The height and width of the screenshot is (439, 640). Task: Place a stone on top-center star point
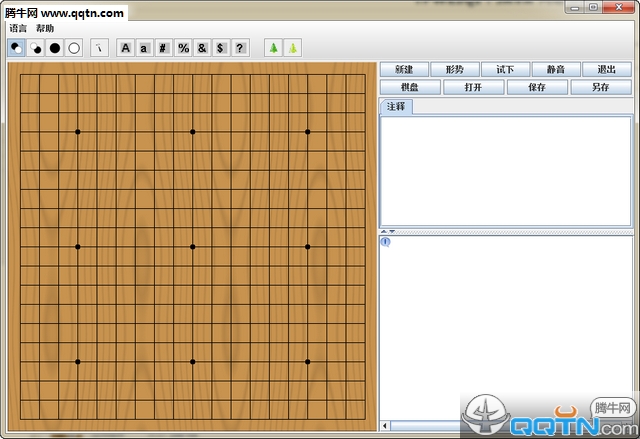193,132
